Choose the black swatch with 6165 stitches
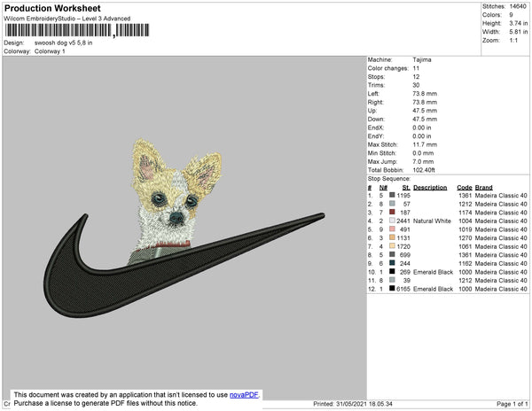 [392, 288]
